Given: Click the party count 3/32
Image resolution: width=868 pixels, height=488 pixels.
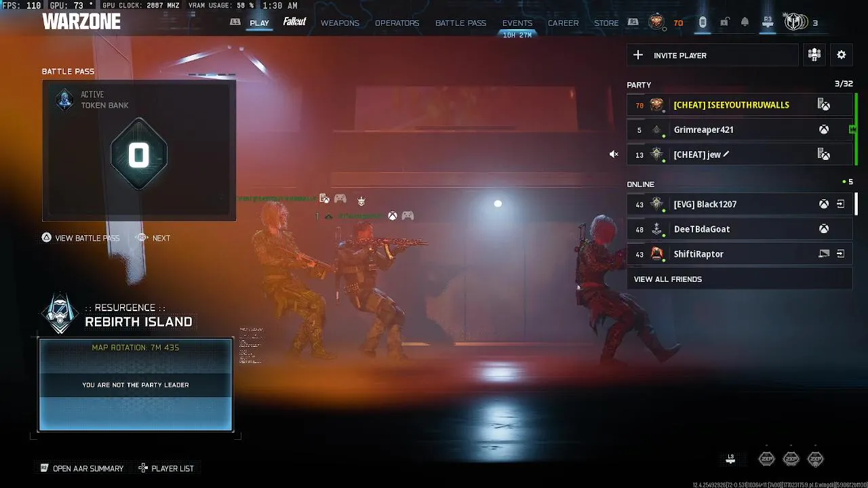Looking at the screenshot, I should click(x=844, y=84).
